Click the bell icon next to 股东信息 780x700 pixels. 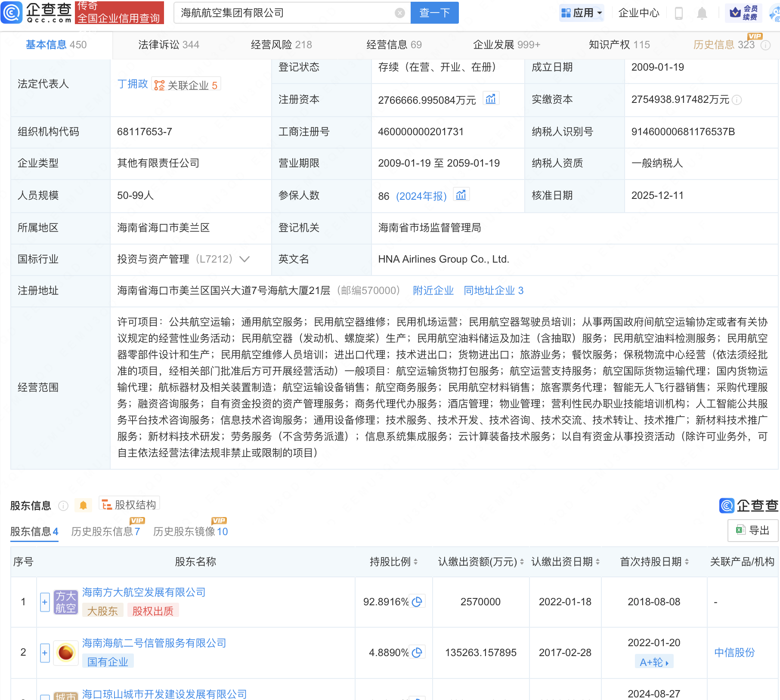coord(84,504)
